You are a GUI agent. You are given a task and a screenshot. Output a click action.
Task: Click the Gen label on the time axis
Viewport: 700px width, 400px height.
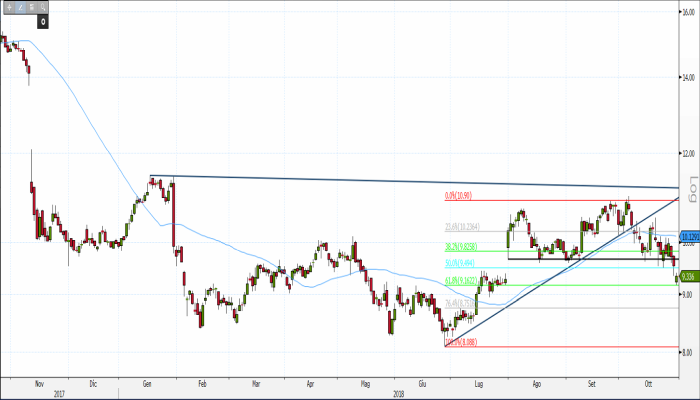(x=148, y=383)
